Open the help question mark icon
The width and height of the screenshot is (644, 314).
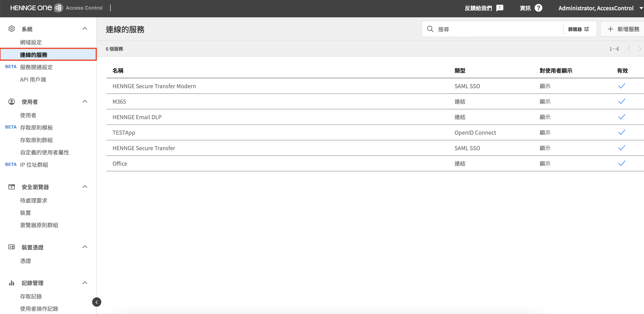538,8
